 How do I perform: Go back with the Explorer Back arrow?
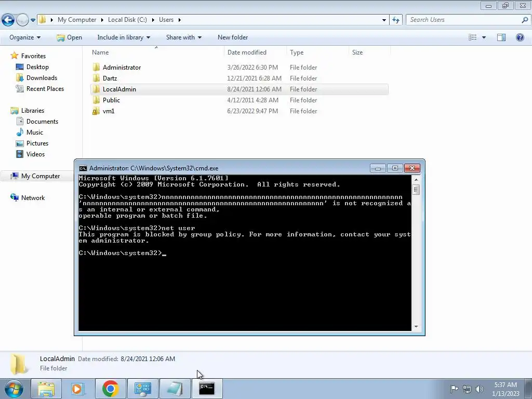tap(8, 20)
